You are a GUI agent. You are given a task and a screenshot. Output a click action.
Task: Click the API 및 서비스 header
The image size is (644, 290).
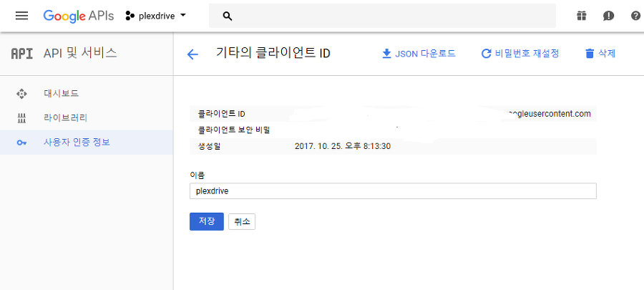coord(80,53)
